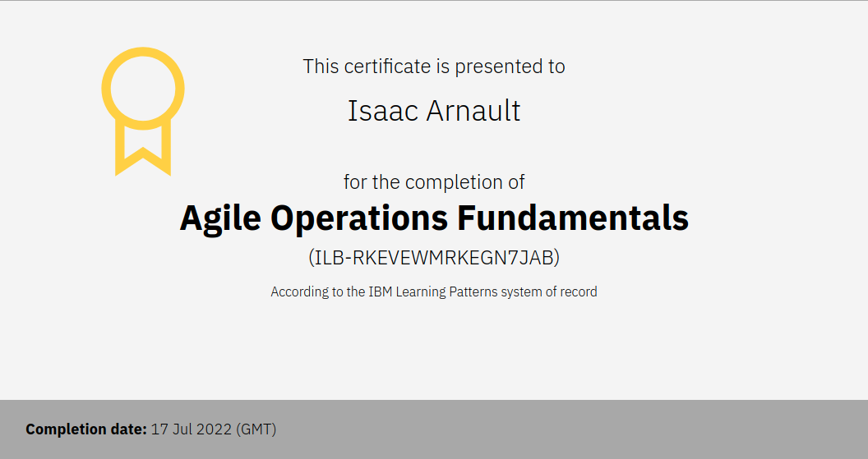868x459 pixels.
Task: Click "This certificate is presented to" line
Action: click(x=434, y=67)
